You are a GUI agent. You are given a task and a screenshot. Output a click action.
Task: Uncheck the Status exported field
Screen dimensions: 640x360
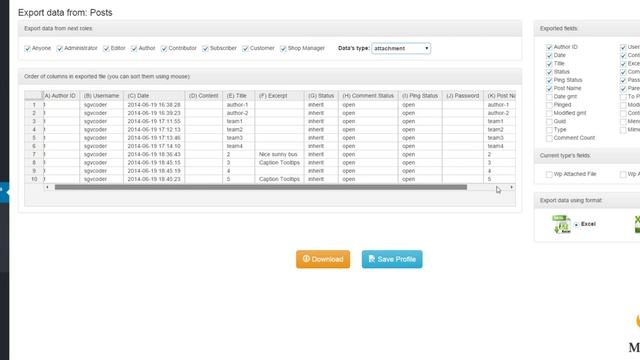pyautogui.click(x=549, y=72)
